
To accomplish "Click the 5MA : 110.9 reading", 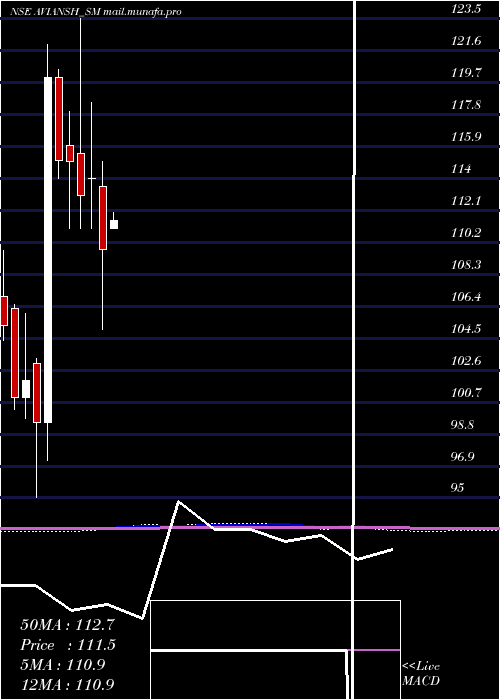I will [x=63, y=665].
